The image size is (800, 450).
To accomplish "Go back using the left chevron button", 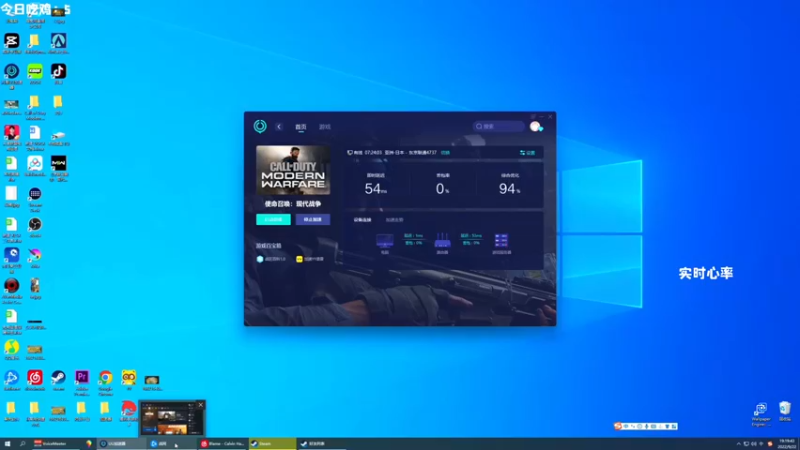I will pyautogui.click(x=279, y=127).
